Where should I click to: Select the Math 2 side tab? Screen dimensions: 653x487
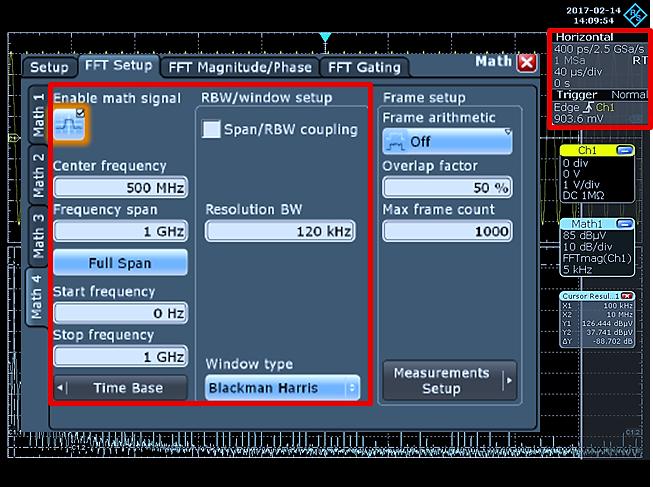[x=38, y=175]
